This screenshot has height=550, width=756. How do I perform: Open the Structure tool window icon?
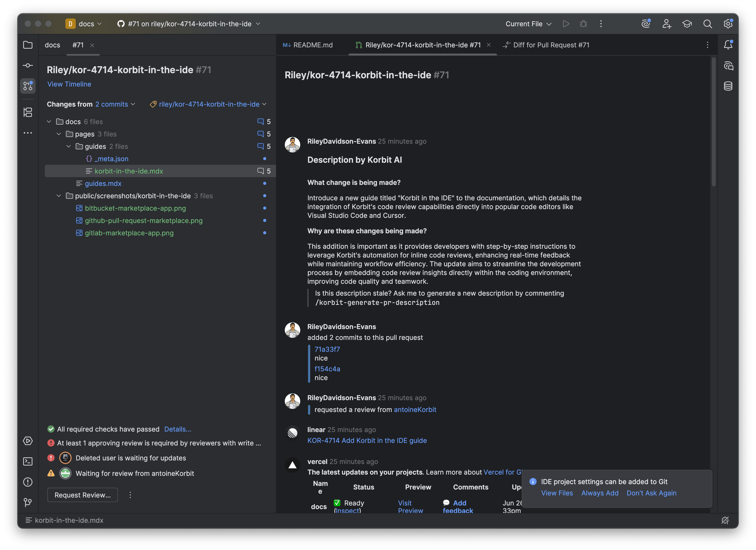click(x=28, y=112)
